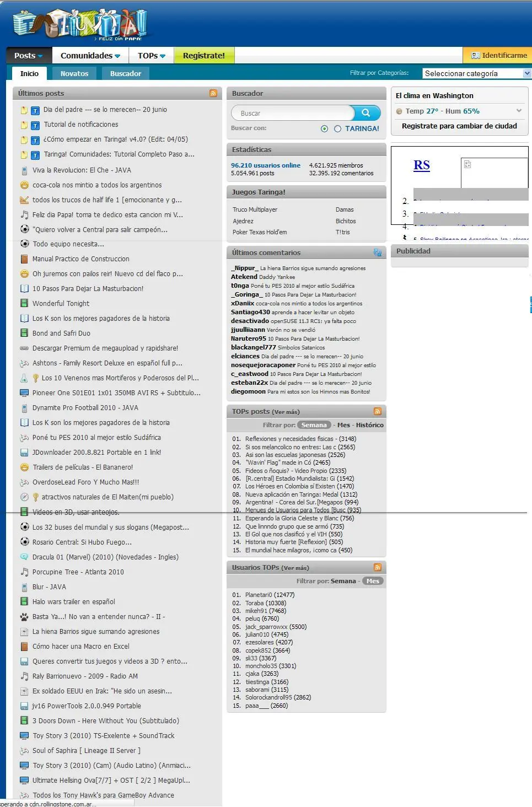Viewport: 532px width, 807px height.
Task: Click book icon beside 'Manual Practico de Construccion'
Action: tap(24, 259)
